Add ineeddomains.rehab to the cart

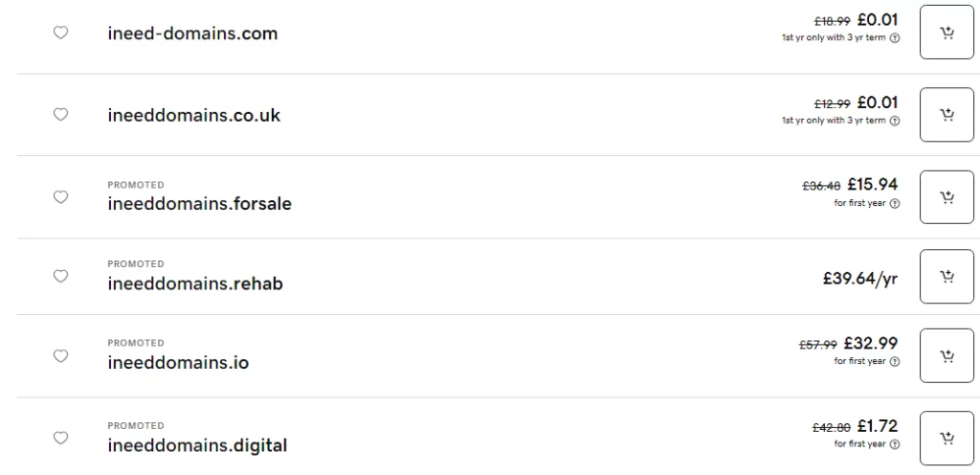(x=947, y=277)
